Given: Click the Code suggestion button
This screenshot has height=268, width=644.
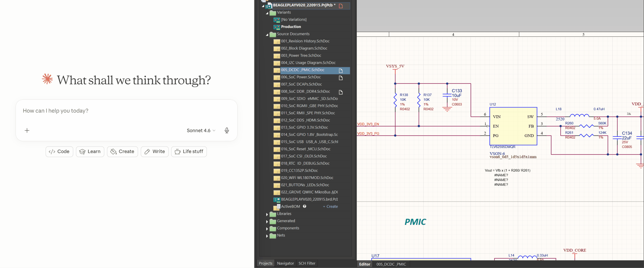Looking at the screenshot, I should [59, 152].
